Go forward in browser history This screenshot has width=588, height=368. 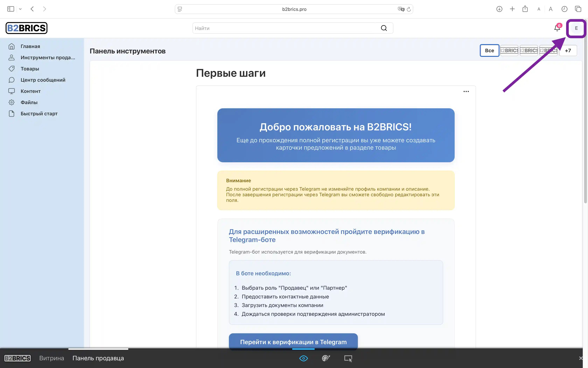pos(44,9)
